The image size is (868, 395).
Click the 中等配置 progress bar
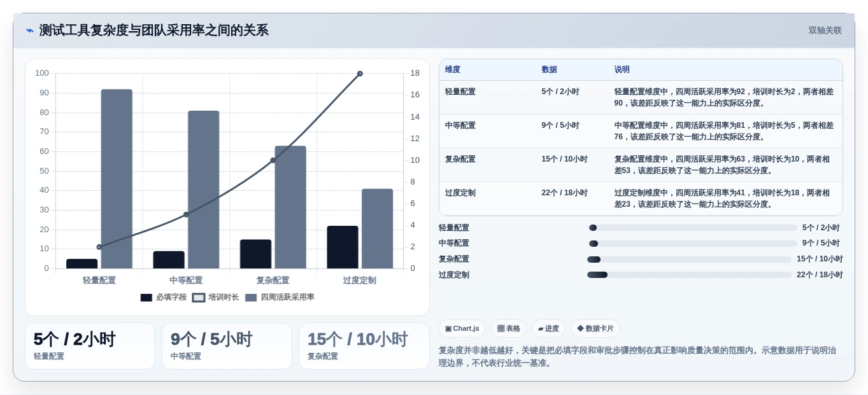tap(693, 244)
